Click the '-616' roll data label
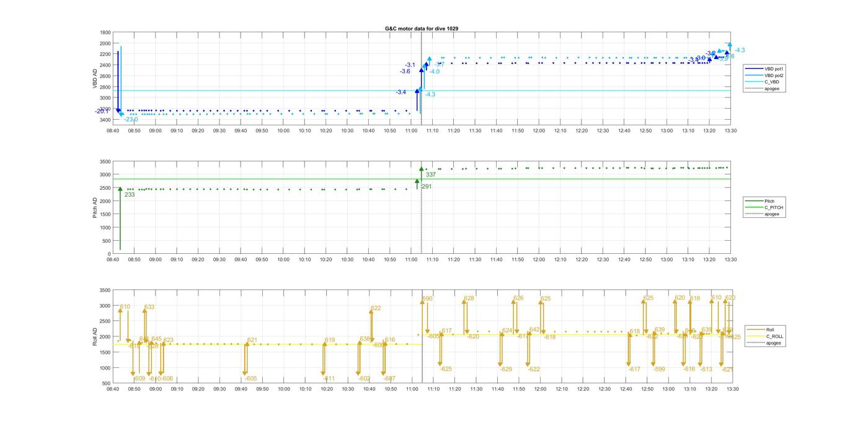The height and width of the screenshot is (430, 868). tap(689, 369)
